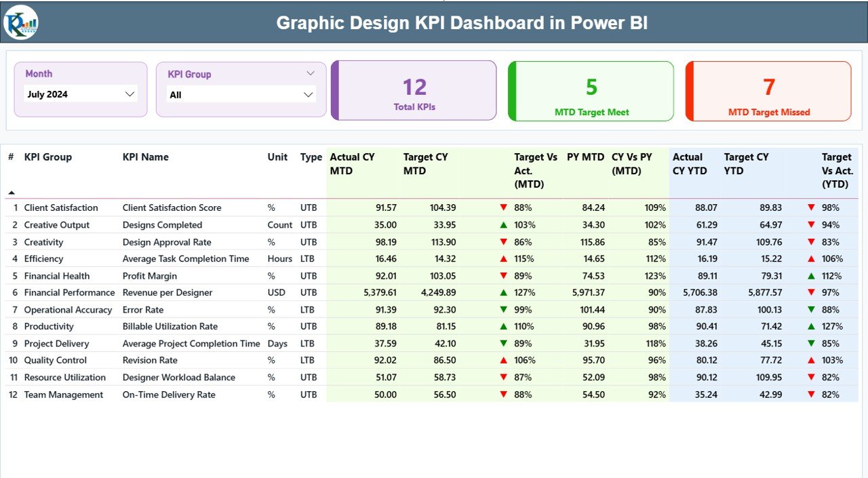Select the 5 MTD Target Meet card
868x478 pixels.
(590, 91)
